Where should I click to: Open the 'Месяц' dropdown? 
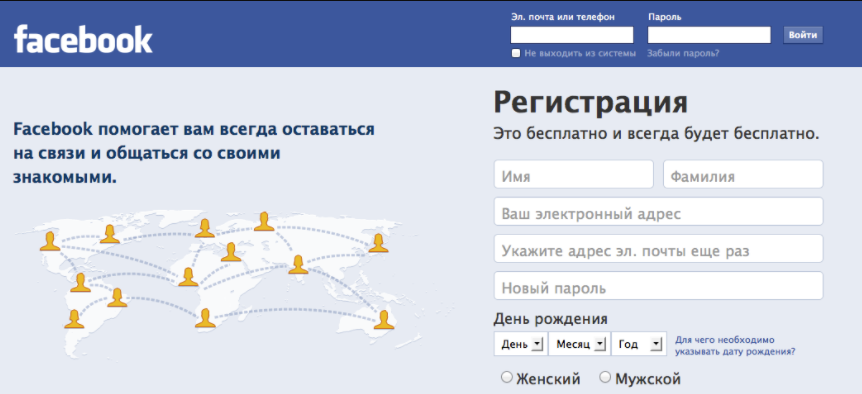click(x=580, y=344)
